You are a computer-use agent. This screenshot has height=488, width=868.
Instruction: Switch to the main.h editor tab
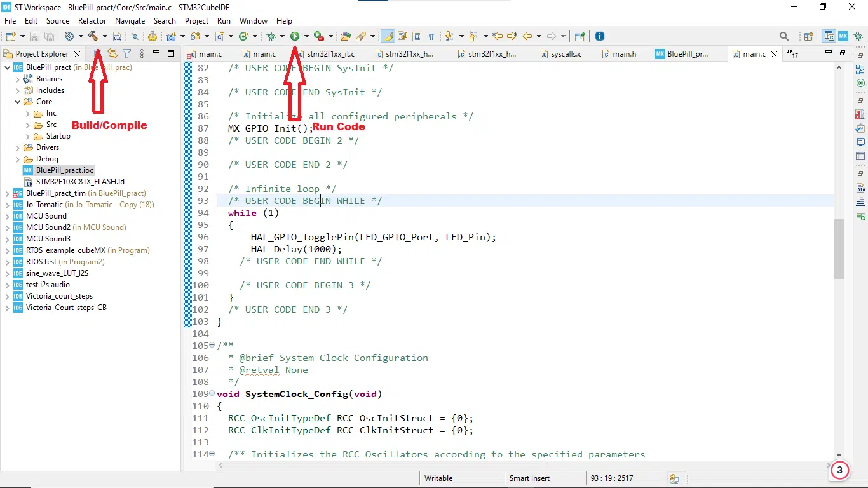pyautogui.click(x=618, y=54)
